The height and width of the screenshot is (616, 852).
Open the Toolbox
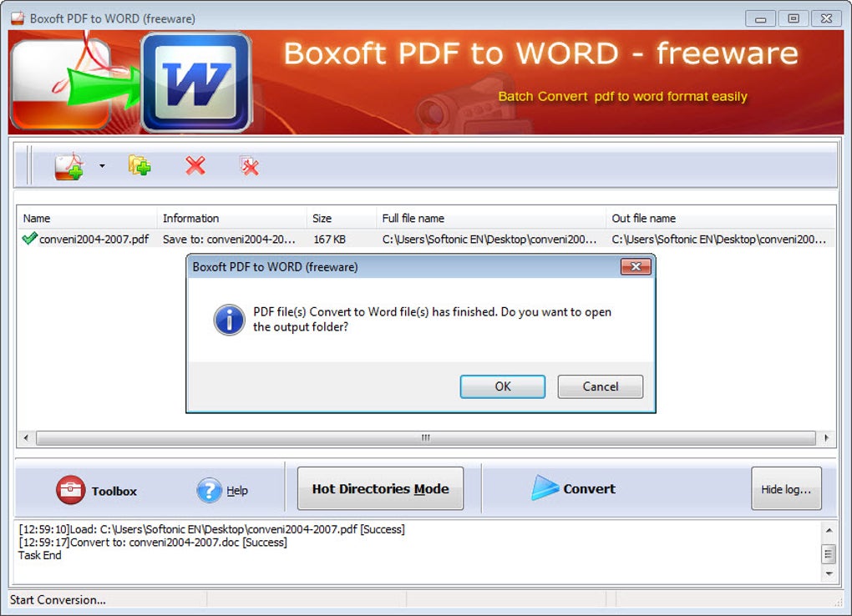pos(97,490)
